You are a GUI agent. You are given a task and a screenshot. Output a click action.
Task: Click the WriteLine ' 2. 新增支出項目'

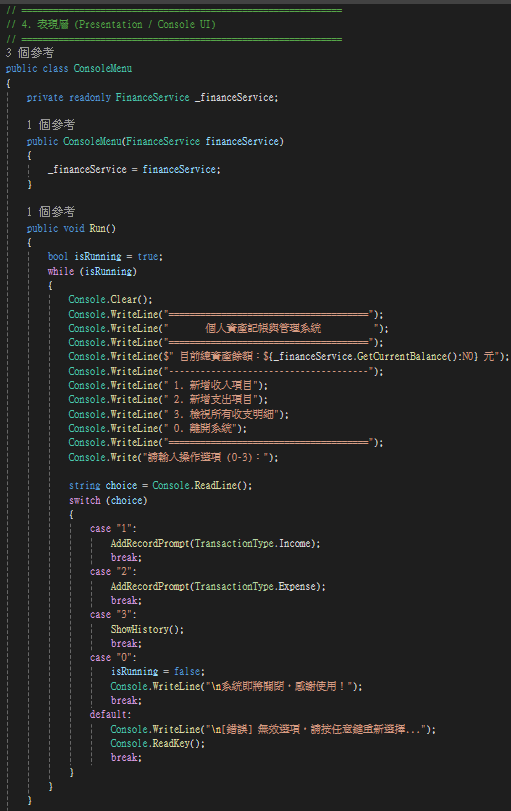coord(168,399)
